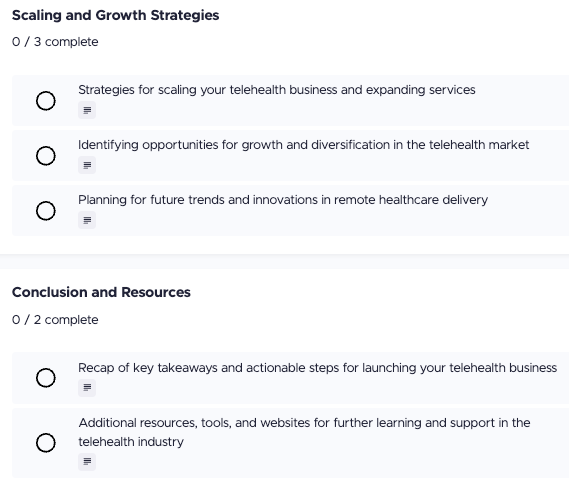Screen dimensions: 569x492
Task: Open Identifying opportunities for growth and diversification lesson
Action: [x=304, y=145]
